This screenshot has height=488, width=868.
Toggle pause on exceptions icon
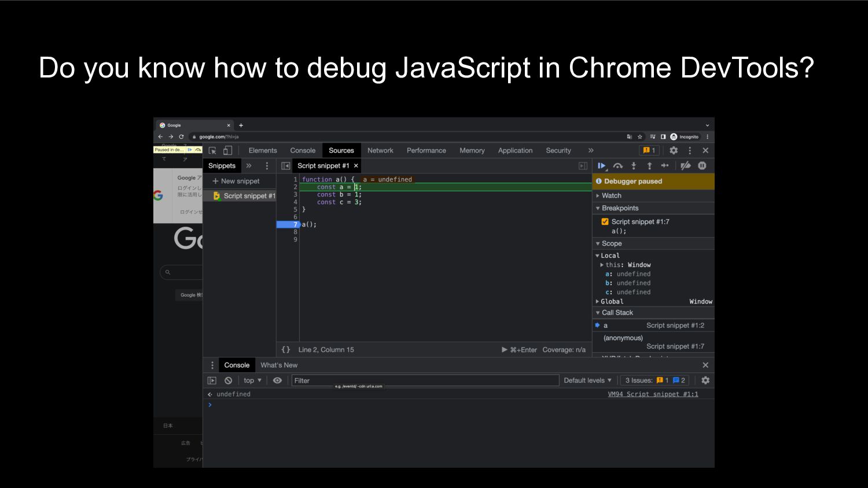[x=702, y=166]
